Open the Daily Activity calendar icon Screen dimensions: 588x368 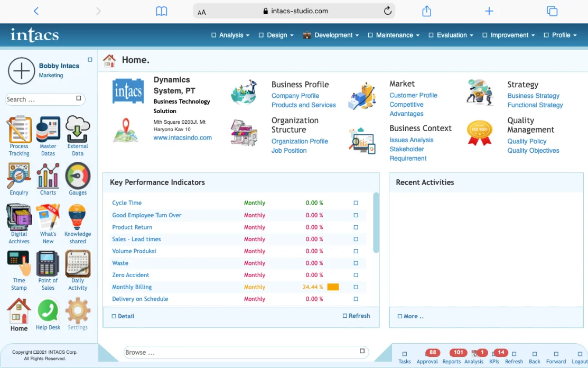pos(78,264)
